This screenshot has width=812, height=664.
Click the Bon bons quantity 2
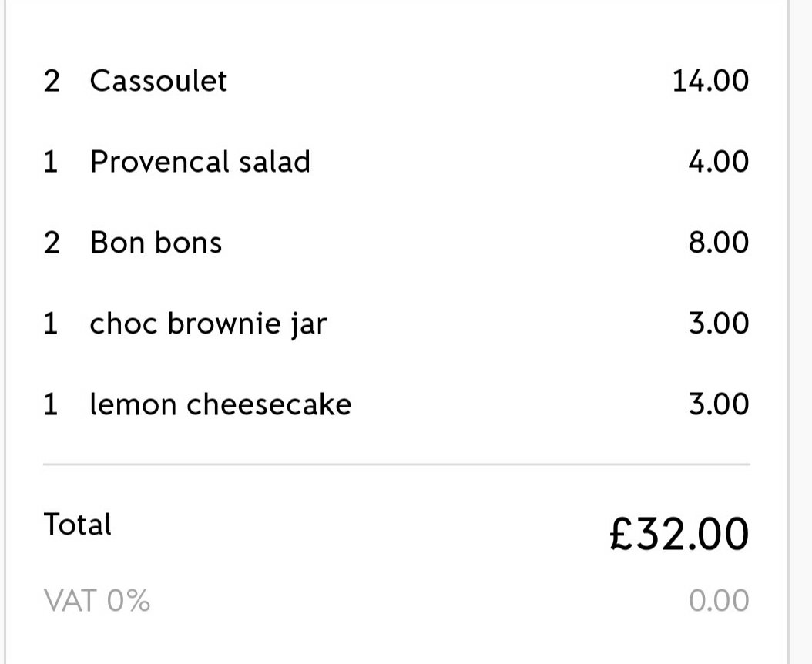tap(51, 243)
